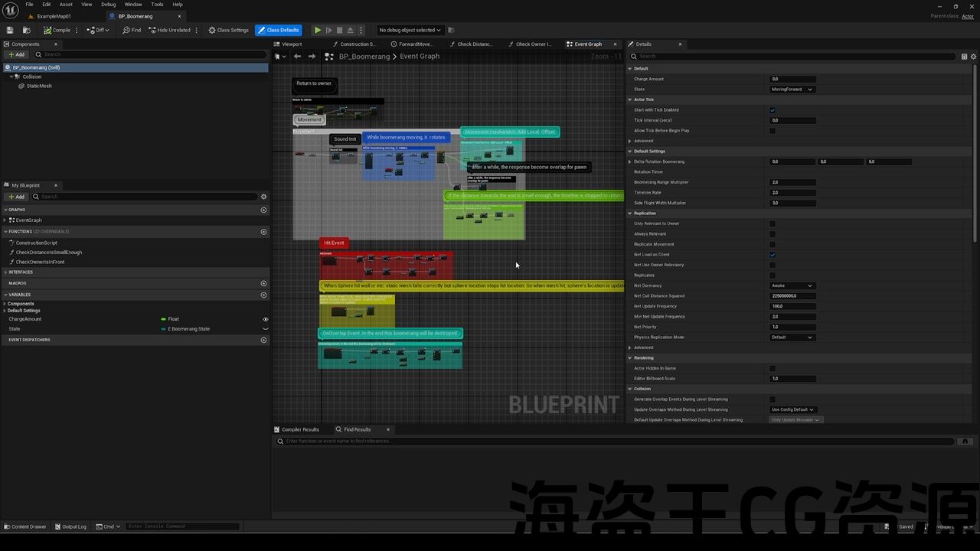The height and width of the screenshot is (551, 980).
Task: Open the Window menu
Action: point(133,5)
